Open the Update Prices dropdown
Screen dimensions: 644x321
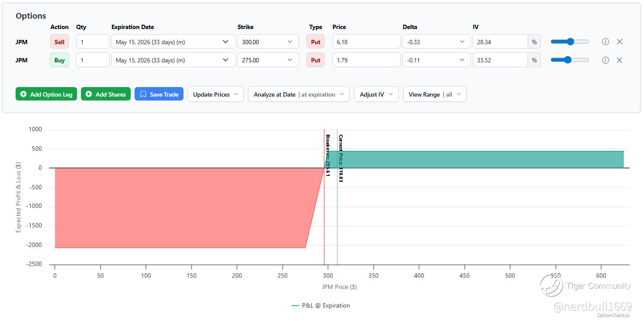[x=216, y=94]
